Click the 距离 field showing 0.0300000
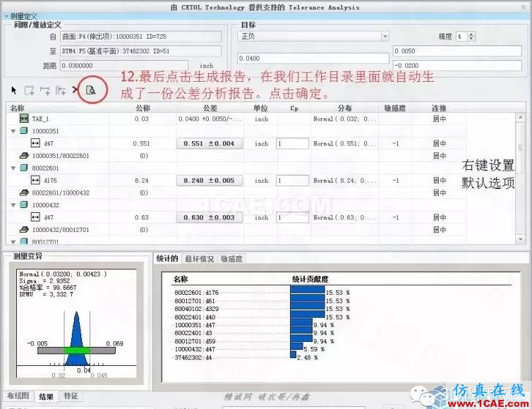The height and width of the screenshot is (409, 532). click(124, 66)
